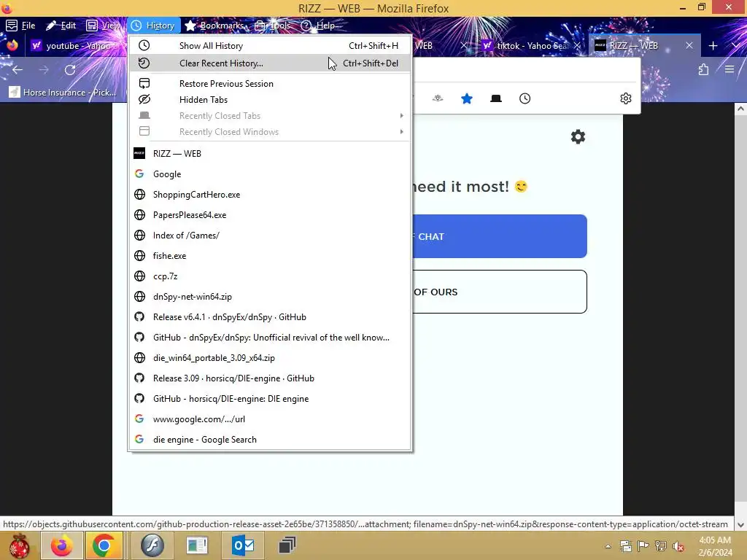This screenshot has width=747, height=560.
Task: Reload the current page
Action: tap(70, 70)
